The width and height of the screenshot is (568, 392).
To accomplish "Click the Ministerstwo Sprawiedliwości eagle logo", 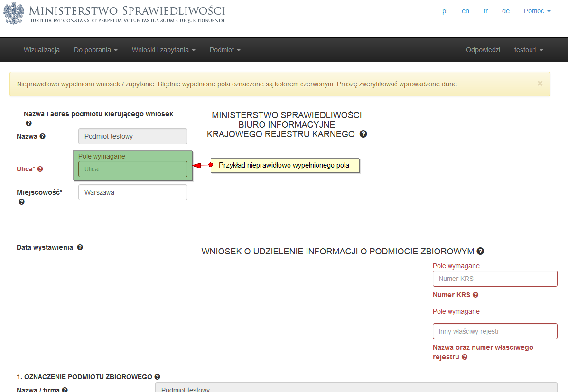I will [x=14, y=13].
